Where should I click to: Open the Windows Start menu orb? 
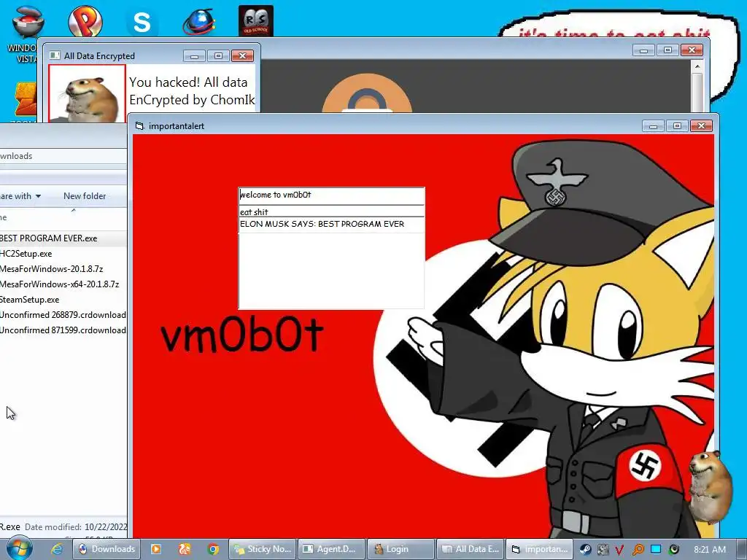tap(19, 548)
